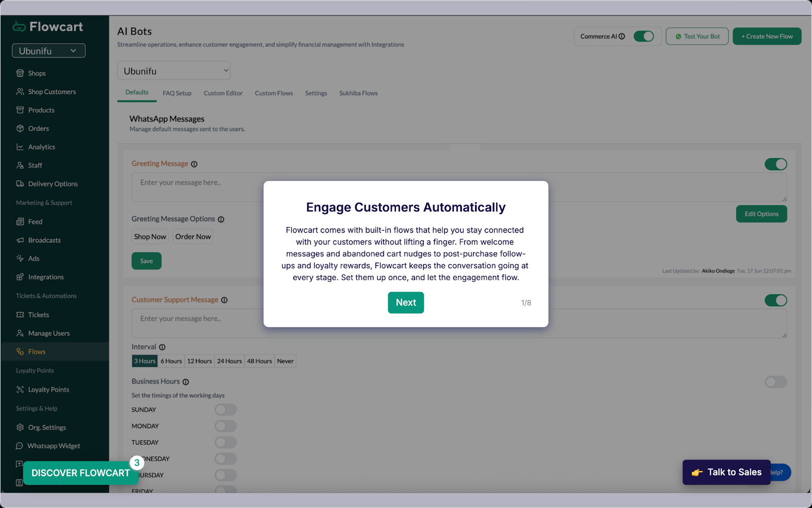
Task: Open Whatsapp Widget via its chat icon
Action: click(x=19, y=446)
